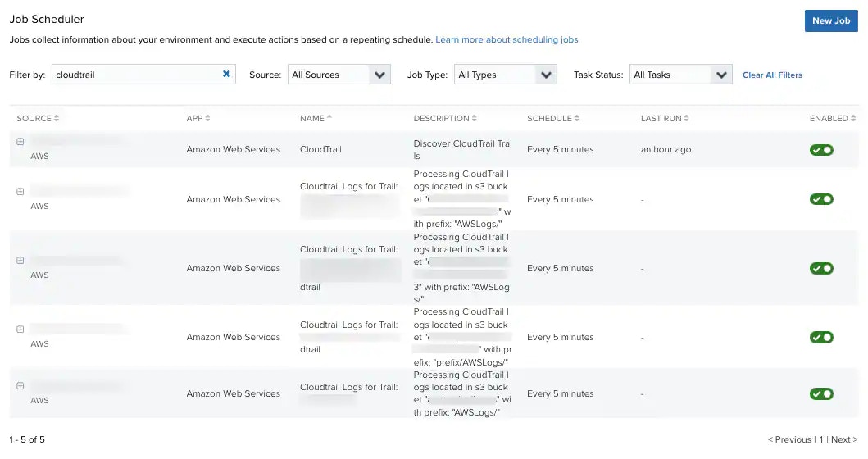
Task: Click the New Job button
Action: click(831, 20)
